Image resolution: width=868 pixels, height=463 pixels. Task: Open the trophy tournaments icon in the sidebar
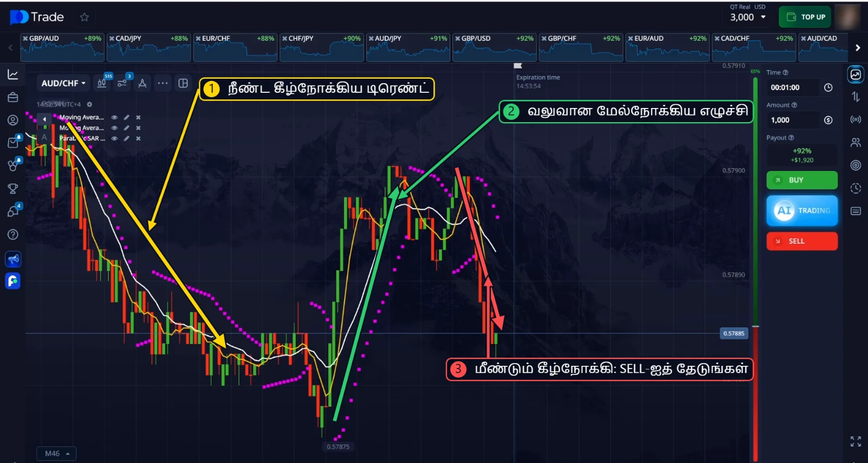pos(13,188)
